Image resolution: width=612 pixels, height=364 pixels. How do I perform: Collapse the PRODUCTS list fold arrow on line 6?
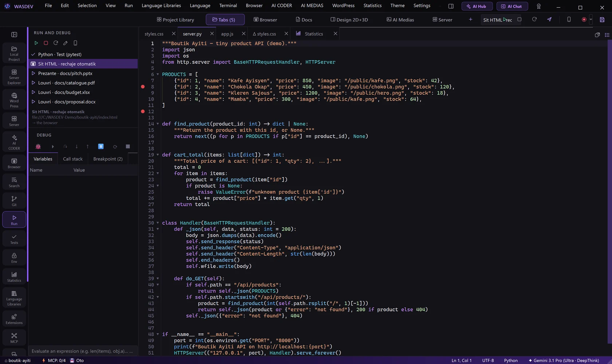[158, 74]
